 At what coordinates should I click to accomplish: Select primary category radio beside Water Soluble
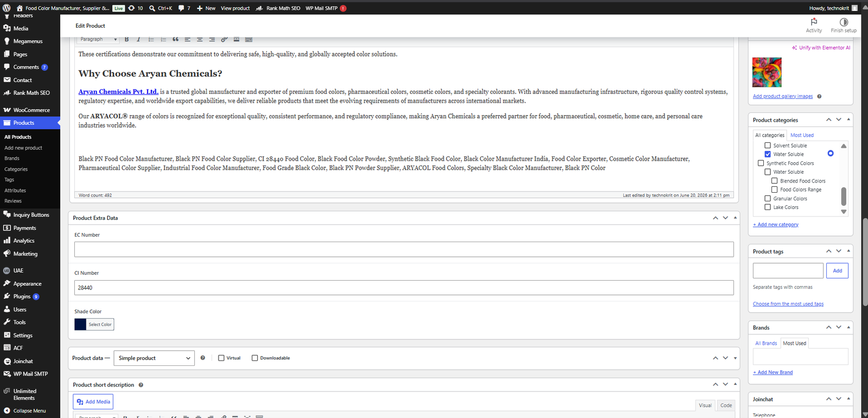pyautogui.click(x=831, y=154)
